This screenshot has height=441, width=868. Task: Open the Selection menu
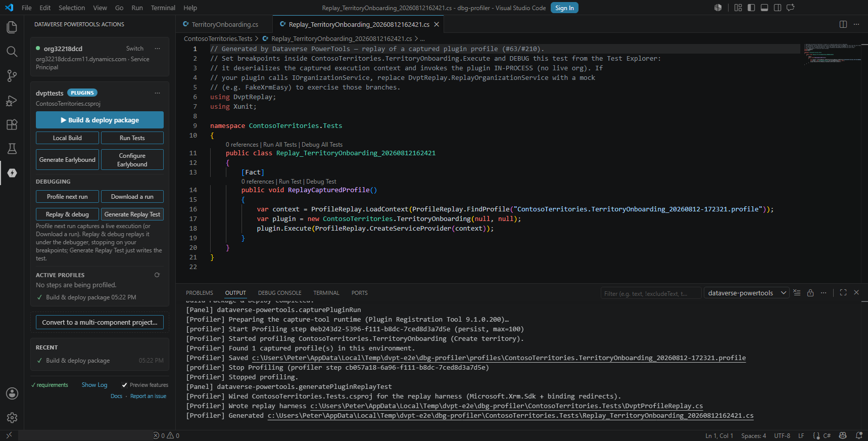72,8
